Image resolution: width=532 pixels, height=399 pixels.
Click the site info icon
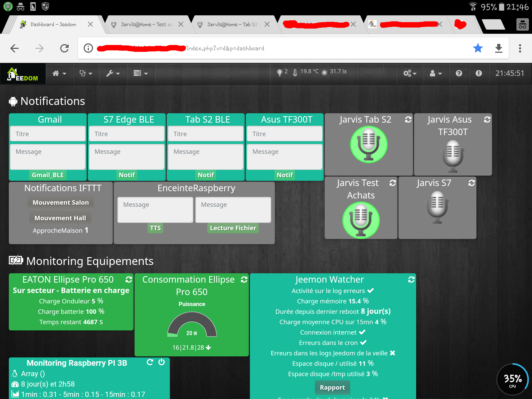tap(88, 48)
